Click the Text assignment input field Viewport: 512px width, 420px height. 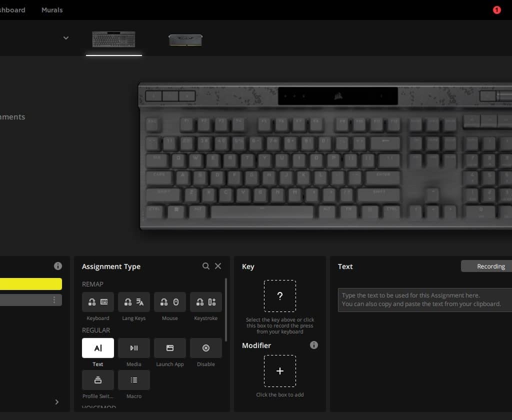pos(425,300)
